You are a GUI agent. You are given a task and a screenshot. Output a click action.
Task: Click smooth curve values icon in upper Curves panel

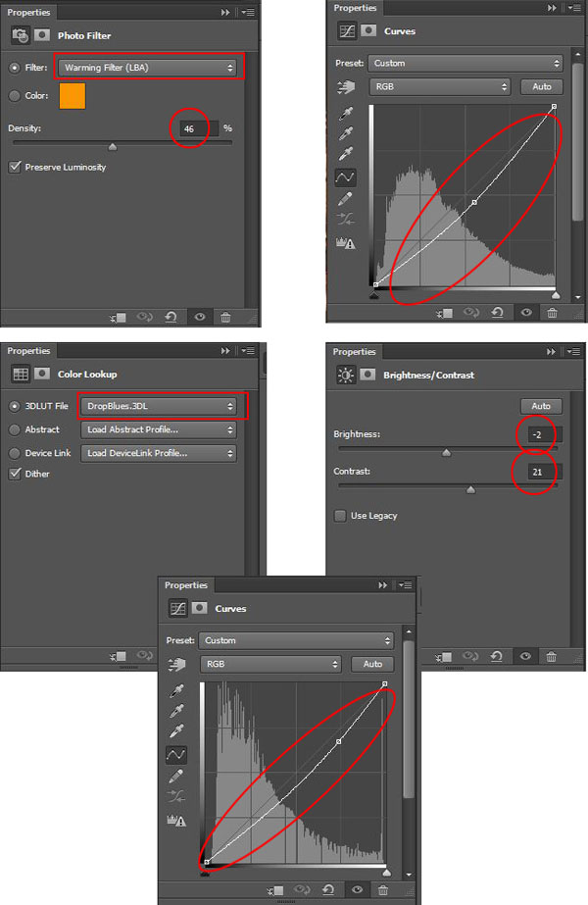pyautogui.click(x=346, y=220)
